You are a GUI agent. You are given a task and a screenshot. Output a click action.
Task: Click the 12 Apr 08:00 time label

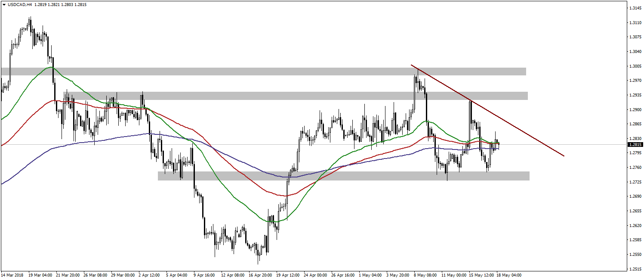(x=234, y=274)
